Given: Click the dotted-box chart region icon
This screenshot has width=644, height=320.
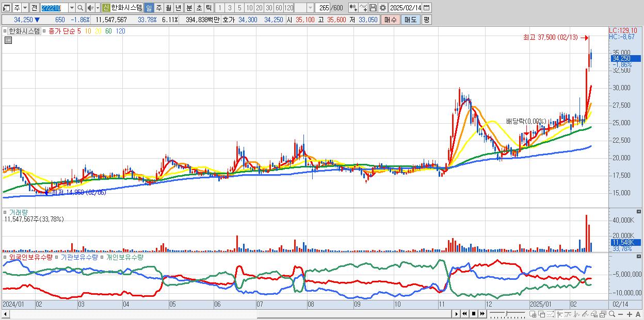Looking at the screenshot, I should [x=550, y=314].
